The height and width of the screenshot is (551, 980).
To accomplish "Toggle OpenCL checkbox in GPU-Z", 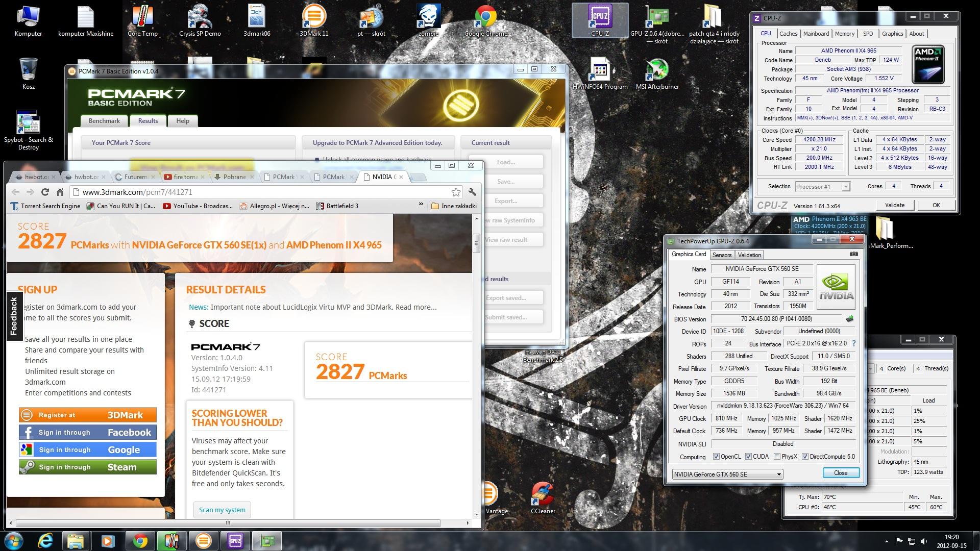I will (x=716, y=457).
